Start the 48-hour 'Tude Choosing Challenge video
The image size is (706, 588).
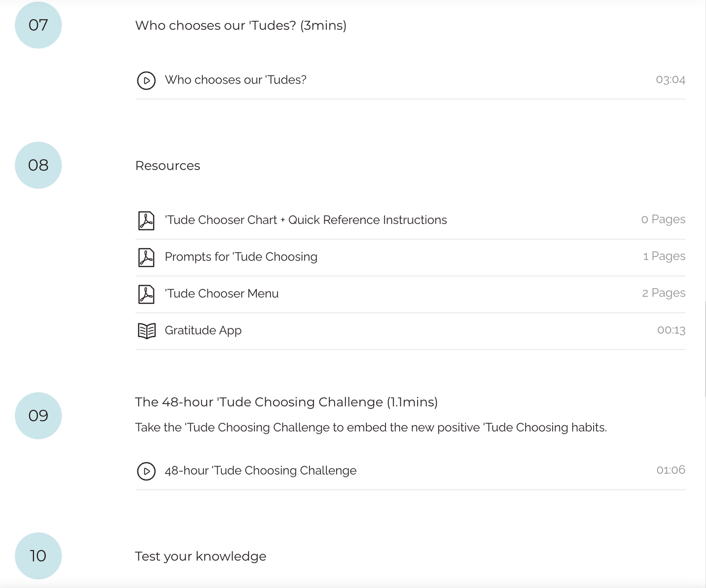pos(260,471)
